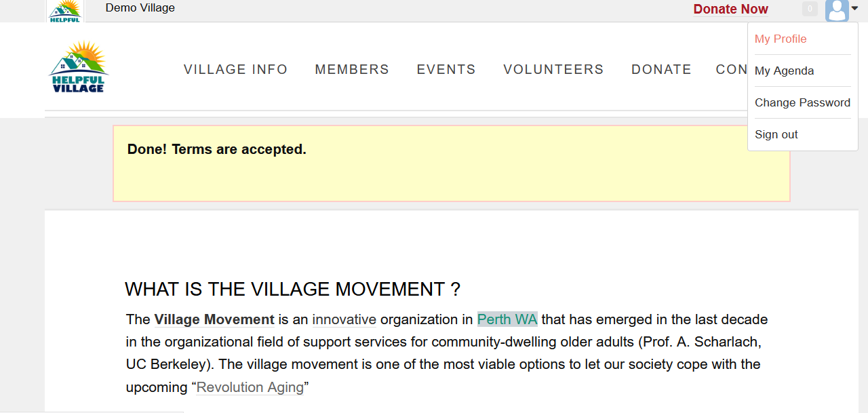Collapse the user menu dropdown arrow
Screen dimensions: 868x413
tap(855, 8)
